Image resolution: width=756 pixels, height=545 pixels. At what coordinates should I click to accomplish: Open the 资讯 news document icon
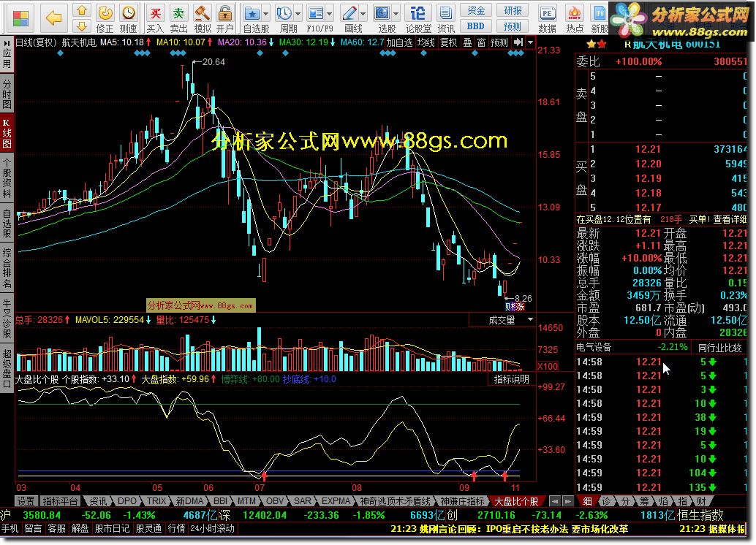(446, 18)
